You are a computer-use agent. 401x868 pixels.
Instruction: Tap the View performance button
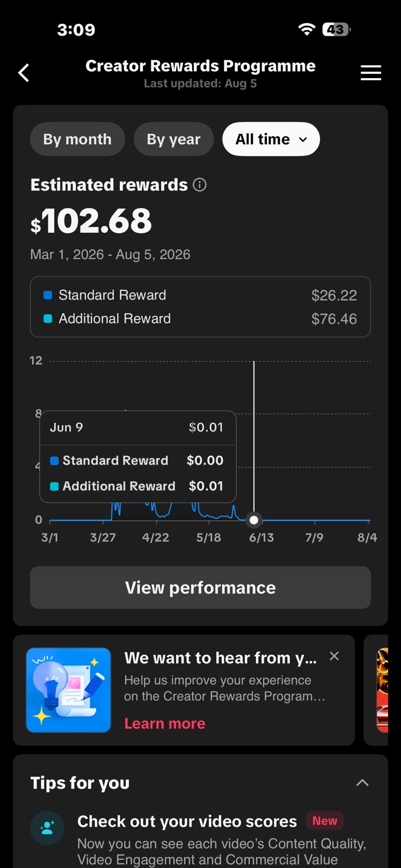(200, 588)
